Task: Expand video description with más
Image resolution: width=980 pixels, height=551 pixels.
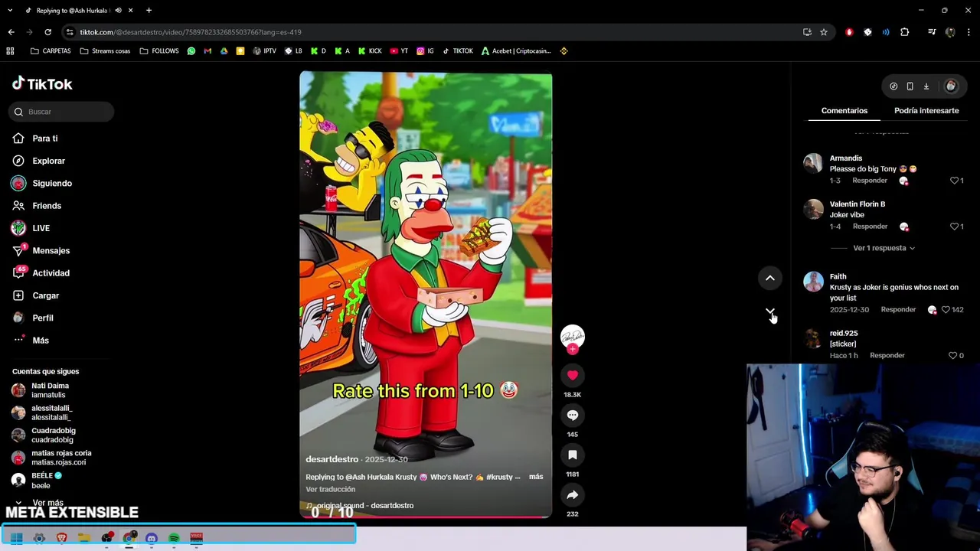Action: (x=536, y=477)
